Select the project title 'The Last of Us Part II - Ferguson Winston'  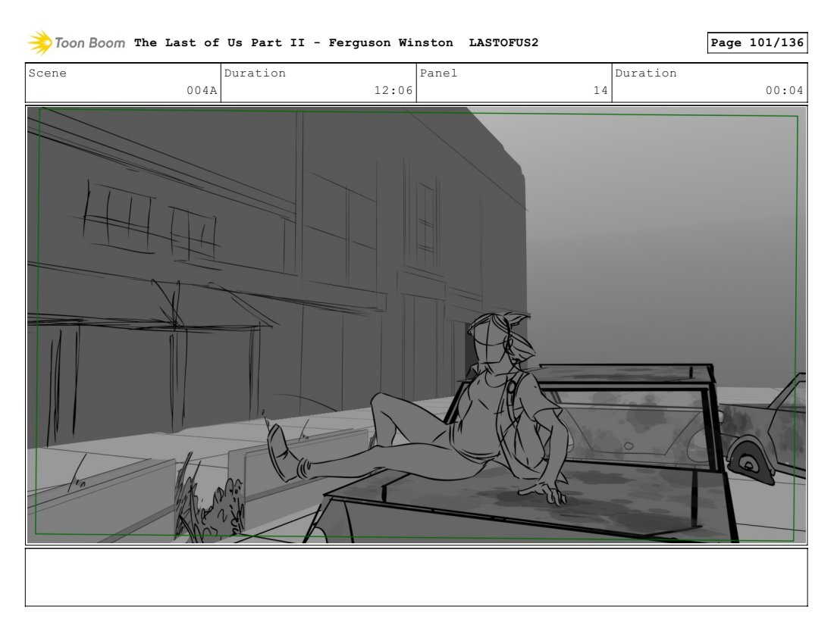(293, 42)
